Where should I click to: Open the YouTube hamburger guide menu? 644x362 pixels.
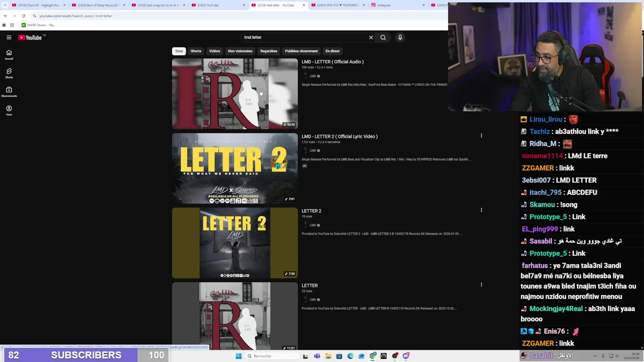pos(9,37)
